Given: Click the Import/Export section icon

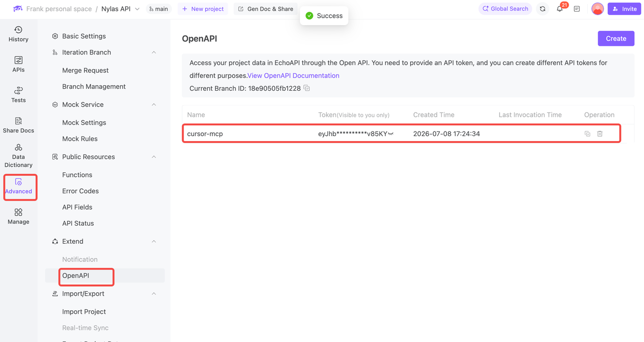Looking at the screenshot, I should (55, 294).
